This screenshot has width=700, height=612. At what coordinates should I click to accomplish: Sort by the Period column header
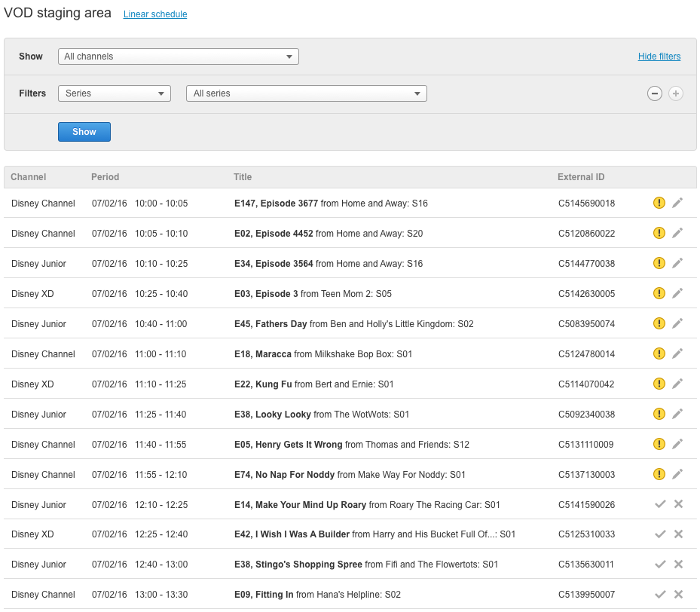[x=105, y=177]
